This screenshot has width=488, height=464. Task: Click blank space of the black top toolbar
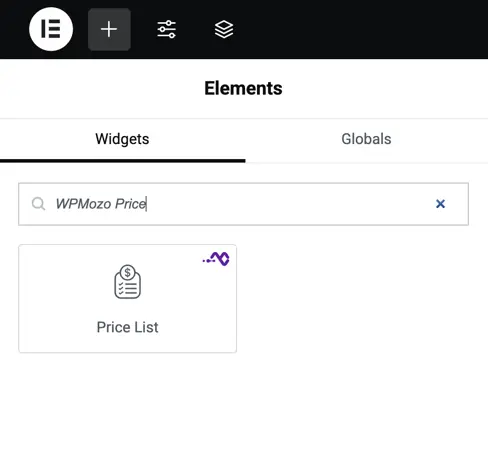click(x=360, y=29)
